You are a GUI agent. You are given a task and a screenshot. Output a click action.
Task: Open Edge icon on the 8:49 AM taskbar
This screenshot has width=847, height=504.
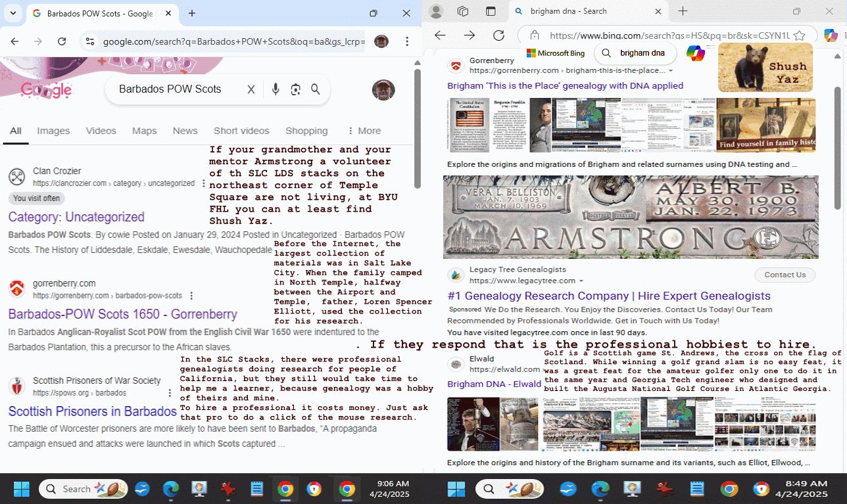600,489
